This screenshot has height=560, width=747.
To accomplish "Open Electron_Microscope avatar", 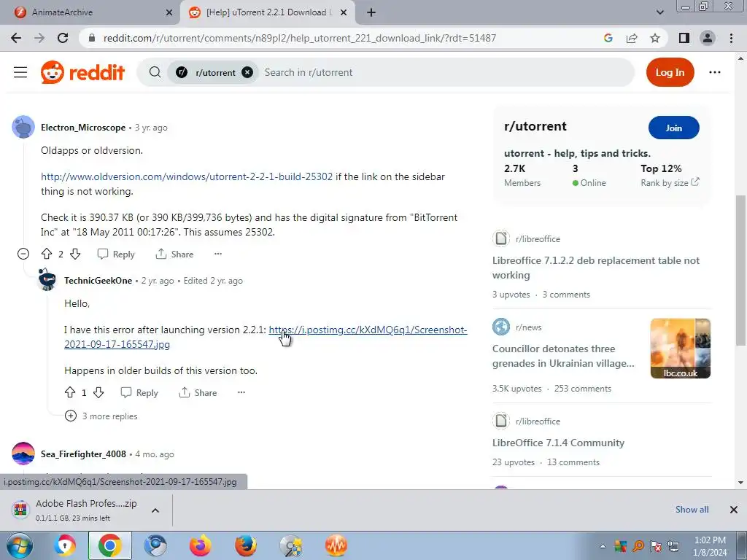I will pyautogui.click(x=23, y=127).
